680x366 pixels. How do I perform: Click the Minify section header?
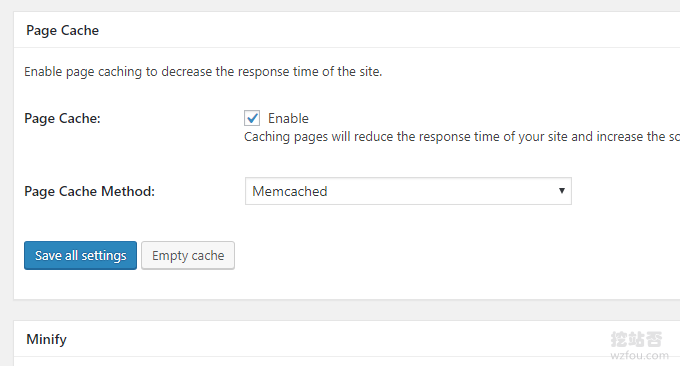click(x=46, y=339)
